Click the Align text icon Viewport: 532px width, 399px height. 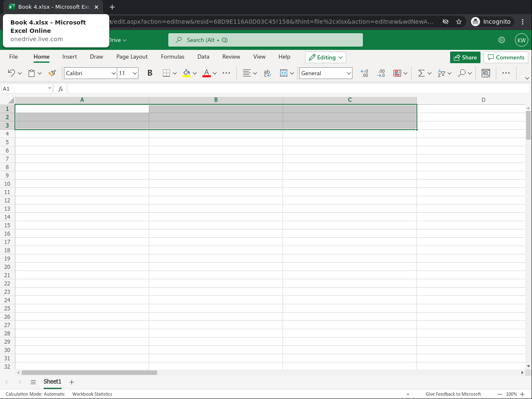pos(246,73)
